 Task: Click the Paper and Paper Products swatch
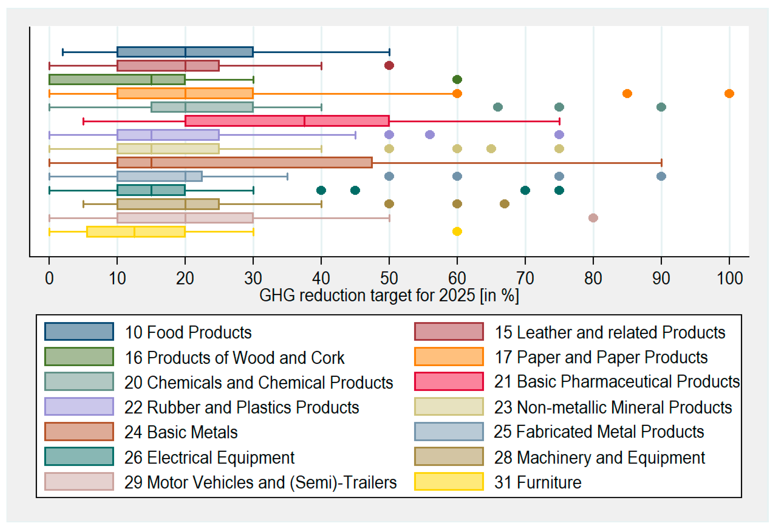click(x=449, y=356)
